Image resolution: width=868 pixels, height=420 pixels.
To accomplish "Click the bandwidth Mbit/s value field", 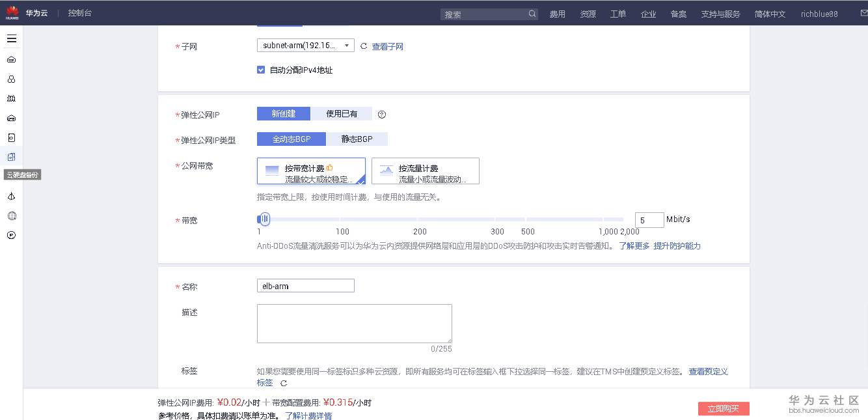I will coord(649,220).
